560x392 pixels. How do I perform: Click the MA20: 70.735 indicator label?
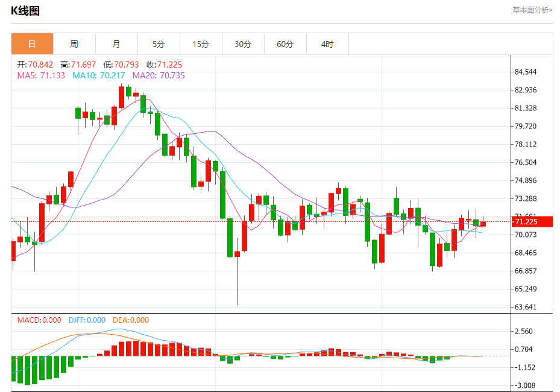pos(159,75)
